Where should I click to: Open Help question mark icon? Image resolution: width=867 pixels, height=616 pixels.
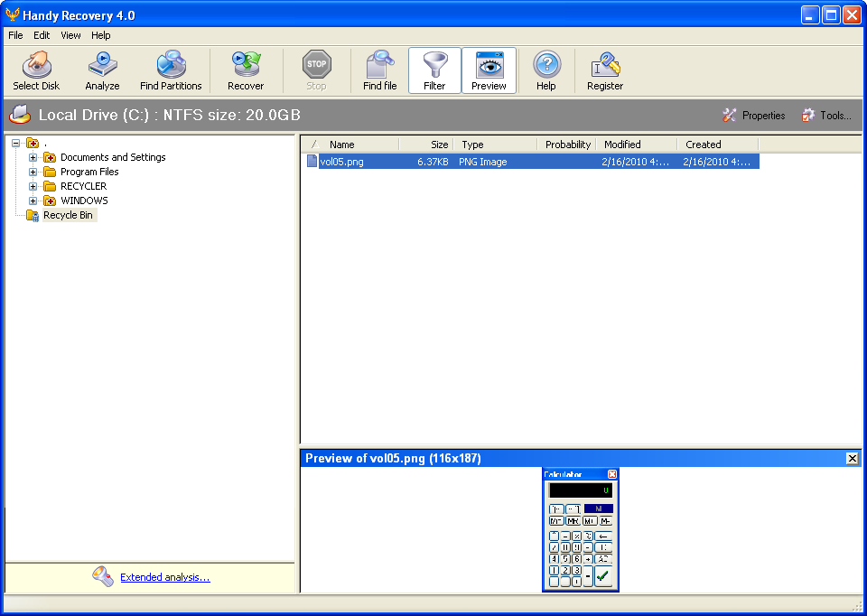click(547, 64)
